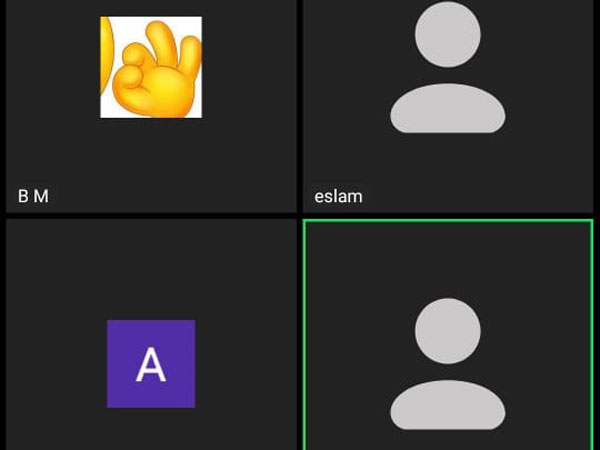Click the green highlight border of speaking tile
This screenshot has width=600, height=450.
click(448, 220)
